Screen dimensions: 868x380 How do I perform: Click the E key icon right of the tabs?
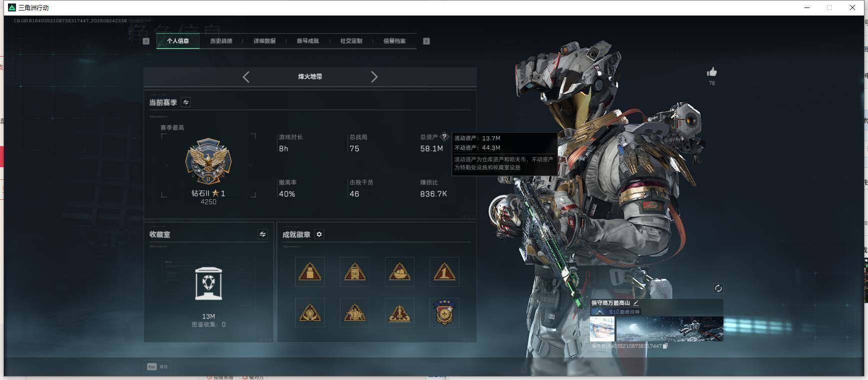coord(426,41)
